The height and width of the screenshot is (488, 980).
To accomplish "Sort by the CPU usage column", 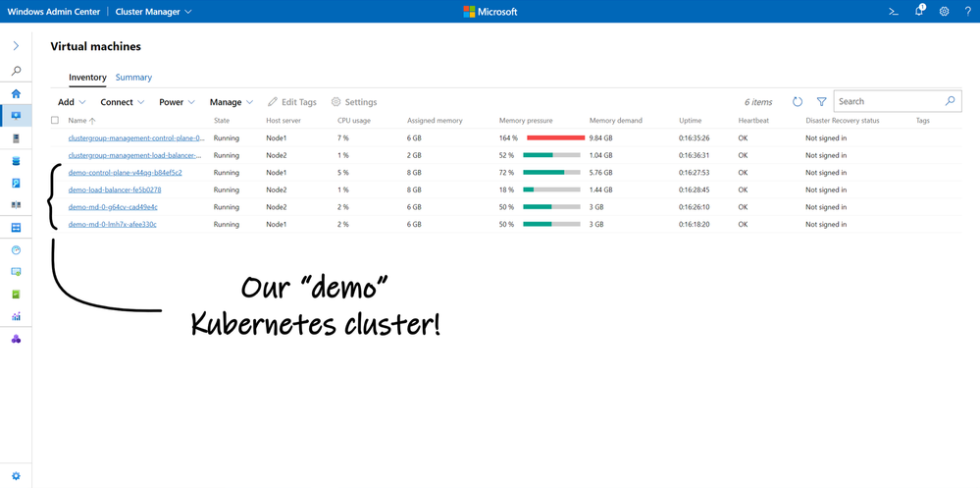I will tap(354, 120).
